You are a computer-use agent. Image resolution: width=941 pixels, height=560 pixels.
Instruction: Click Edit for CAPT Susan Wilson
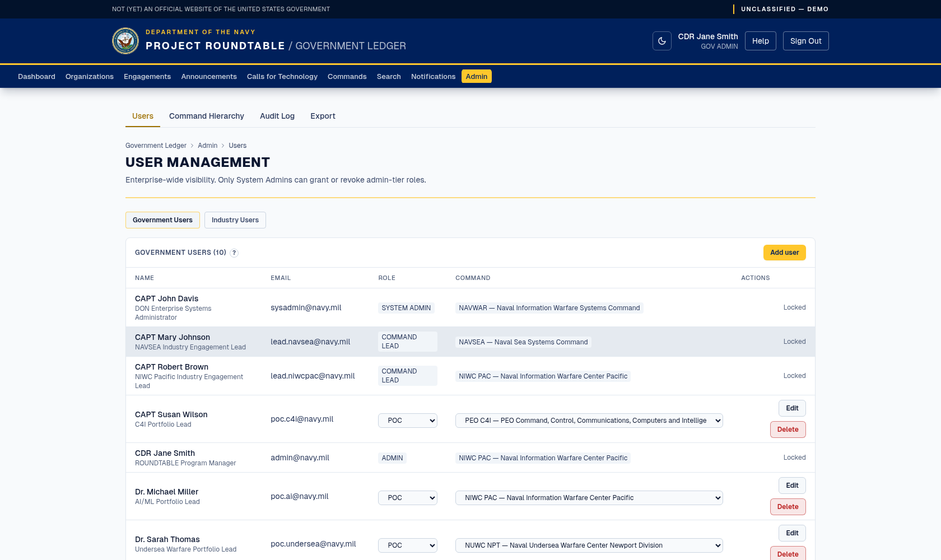coord(792,408)
